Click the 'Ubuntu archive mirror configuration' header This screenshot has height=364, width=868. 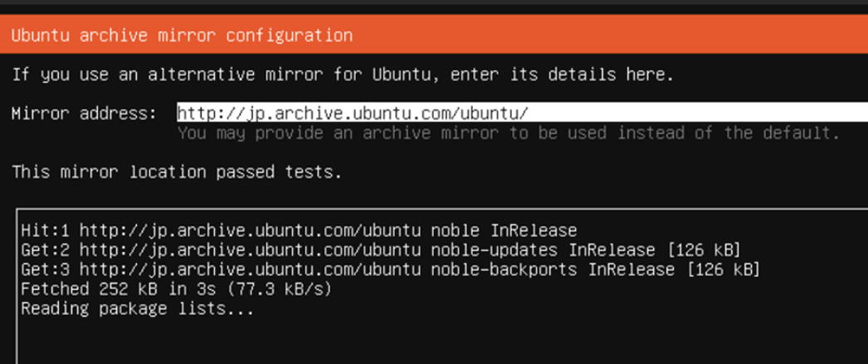pos(182,36)
